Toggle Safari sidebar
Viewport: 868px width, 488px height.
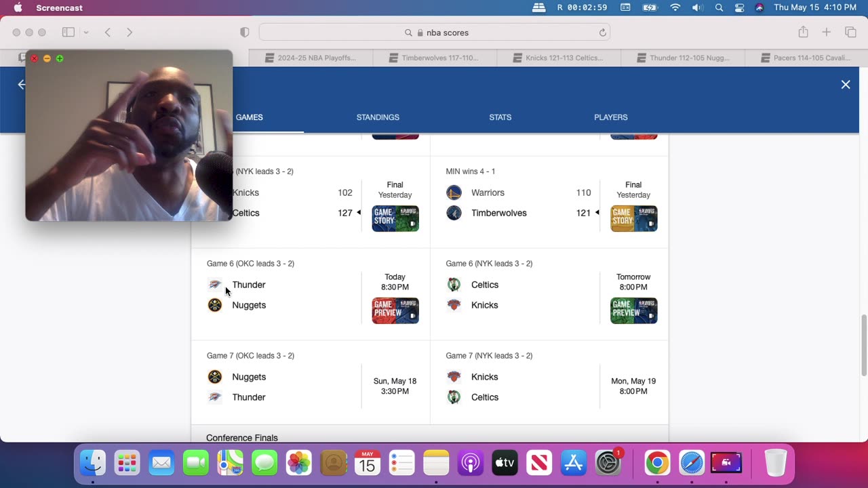[x=68, y=32]
